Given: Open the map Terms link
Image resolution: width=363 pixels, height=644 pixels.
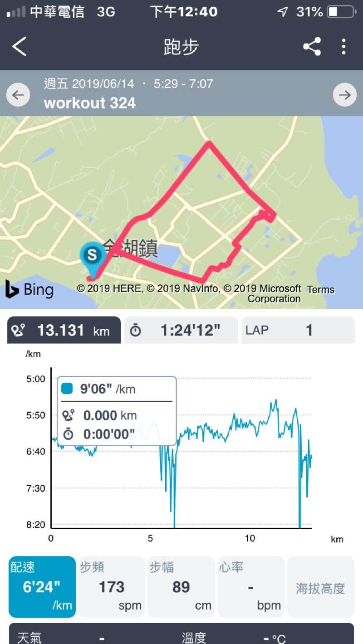Looking at the screenshot, I should tap(321, 290).
